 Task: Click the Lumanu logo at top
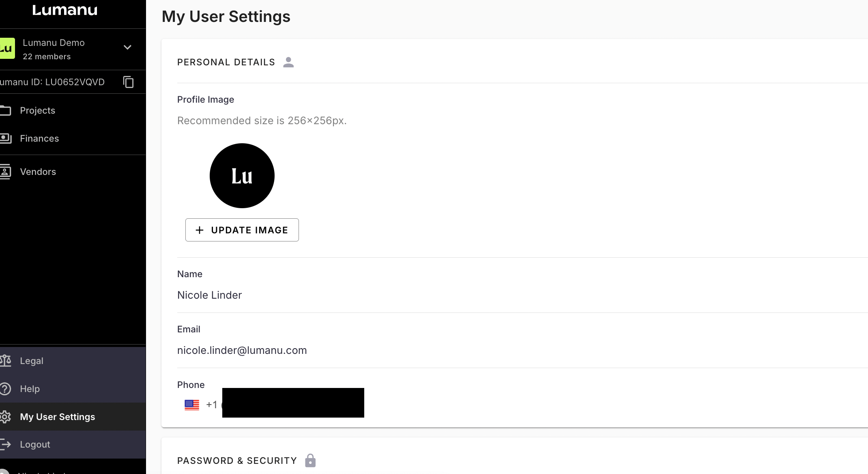pos(65,10)
